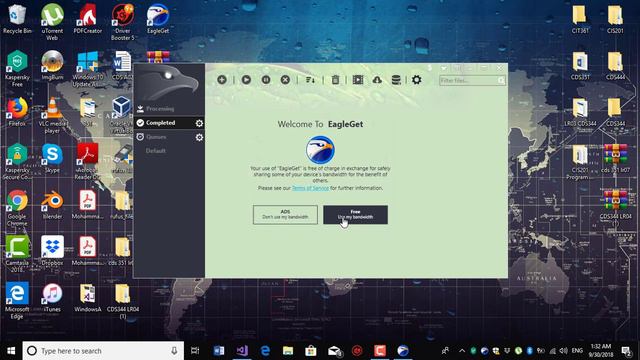Expand hidden system tray icons
Image resolution: width=640 pixels, height=360 pixels.
tap(462, 351)
